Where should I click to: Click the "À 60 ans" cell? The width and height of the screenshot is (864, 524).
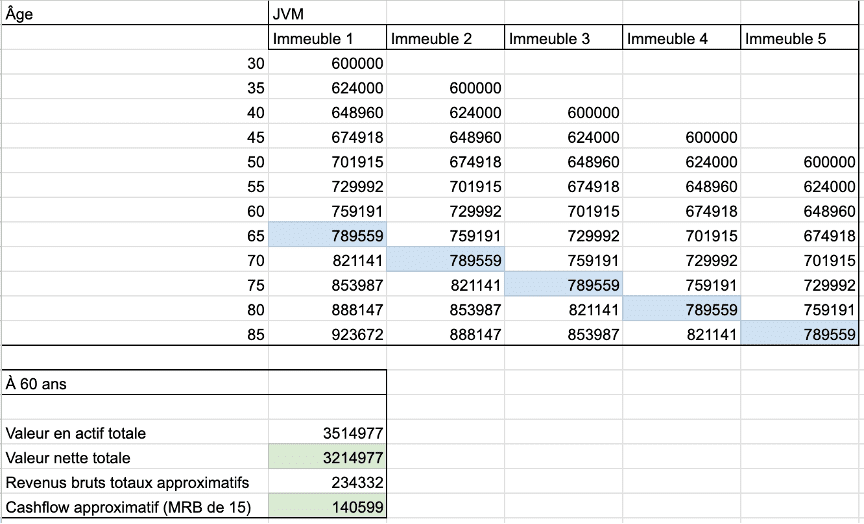[x=134, y=383]
